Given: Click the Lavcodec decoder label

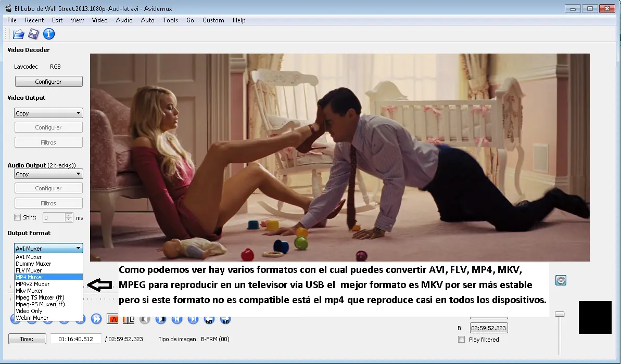Looking at the screenshot, I should (26, 67).
